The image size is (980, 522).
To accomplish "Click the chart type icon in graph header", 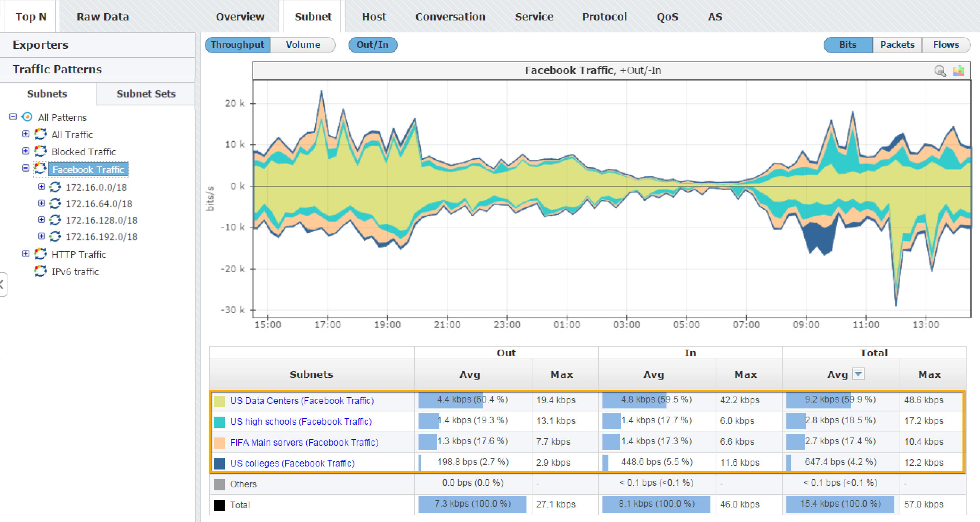I will click(958, 71).
